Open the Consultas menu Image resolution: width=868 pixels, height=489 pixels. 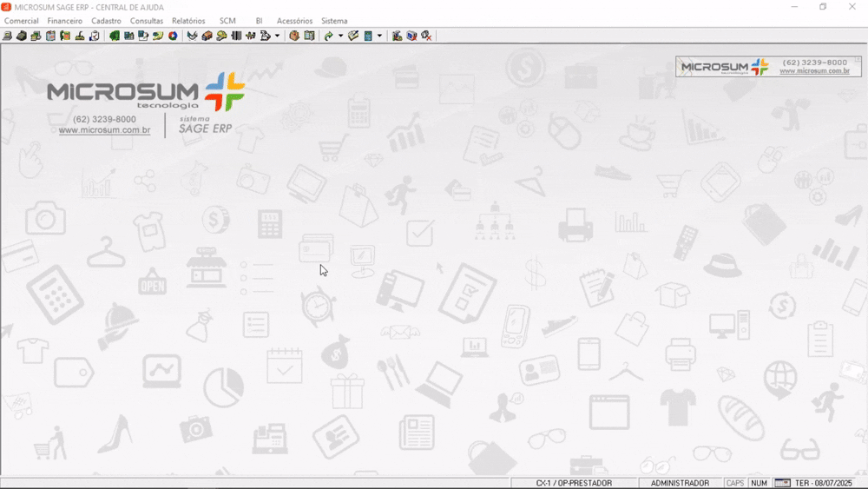(x=147, y=21)
